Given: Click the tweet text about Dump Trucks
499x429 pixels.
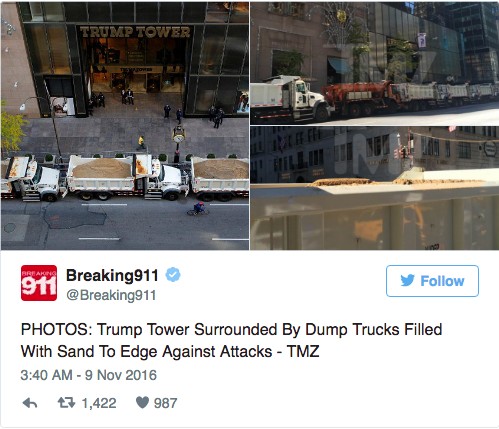Looking at the screenshot, I should [231, 340].
